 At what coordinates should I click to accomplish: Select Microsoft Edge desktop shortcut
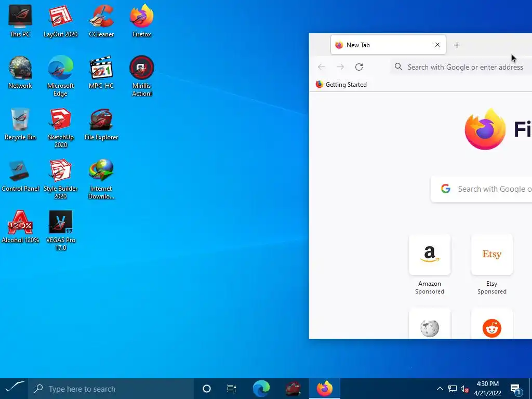point(60,76)
